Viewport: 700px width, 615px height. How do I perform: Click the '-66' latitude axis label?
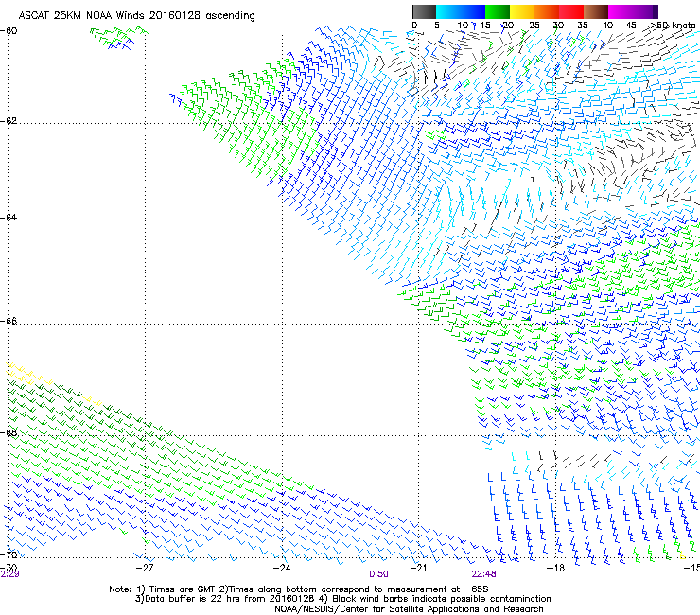9,322
